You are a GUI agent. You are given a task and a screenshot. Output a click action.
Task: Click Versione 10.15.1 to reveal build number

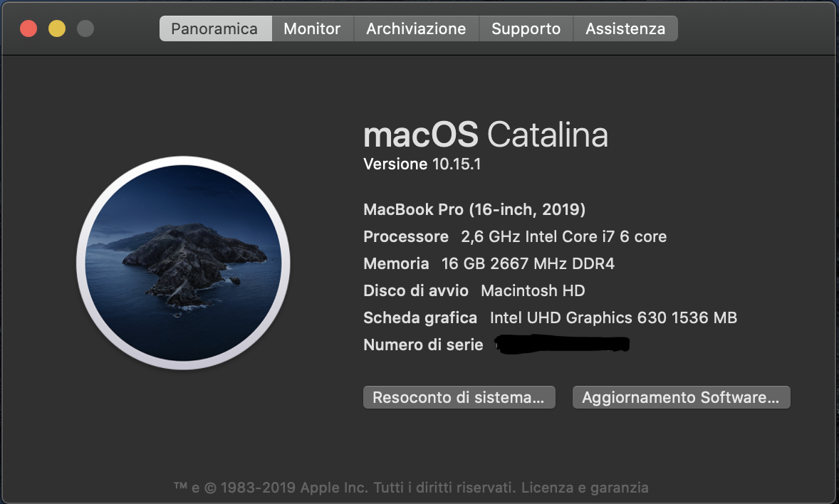[x=422, y=164]
